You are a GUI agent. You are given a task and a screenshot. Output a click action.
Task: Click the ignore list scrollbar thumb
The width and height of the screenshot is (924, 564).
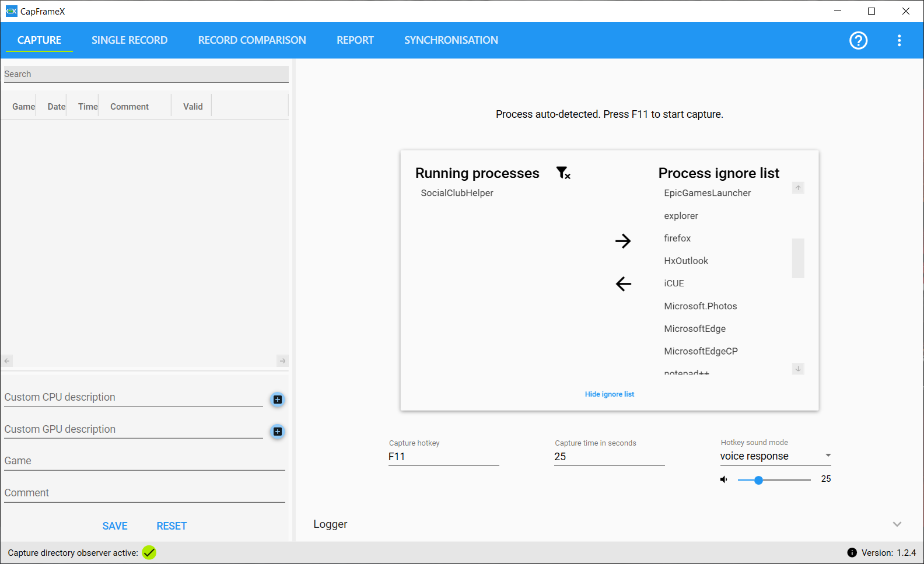(x=798, y=258)
